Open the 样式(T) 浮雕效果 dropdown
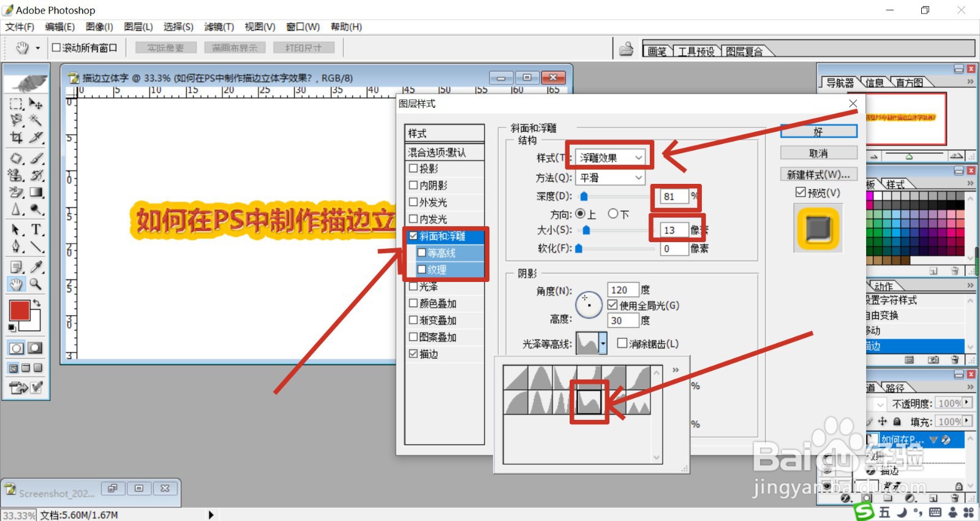 tap(610, 158)
